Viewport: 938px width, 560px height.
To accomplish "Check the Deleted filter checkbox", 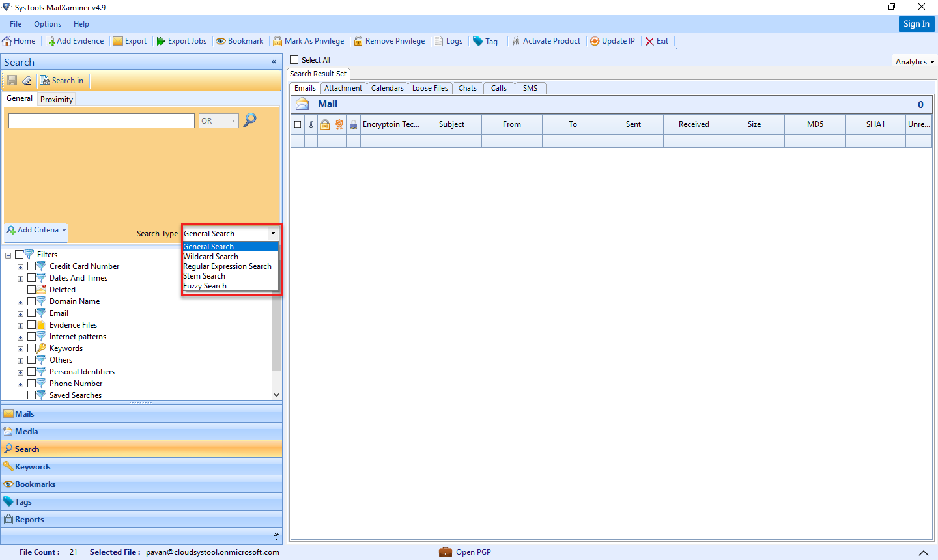I will 31,289.
